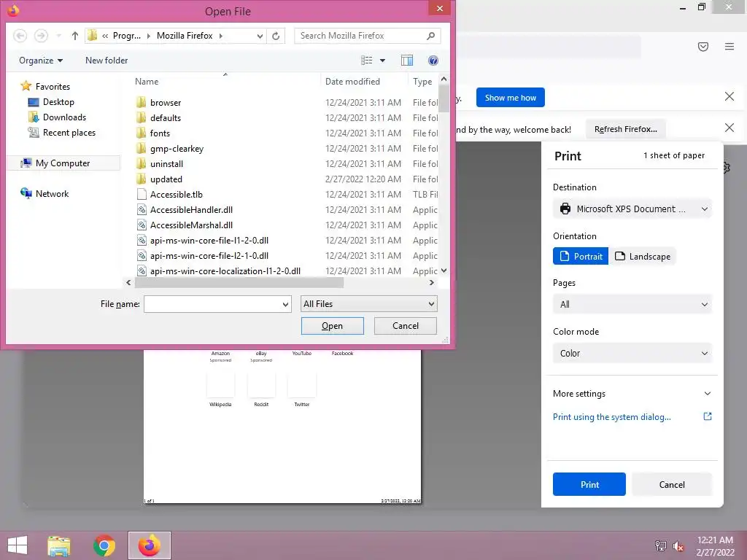Dismiss the Show me how notification bar

[729, 97]
